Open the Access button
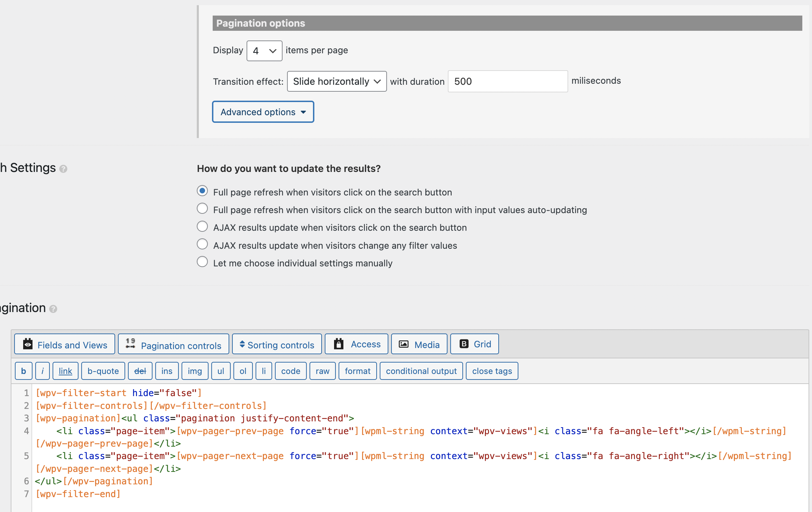The image size is (812, 512). (x=357, y=344)
